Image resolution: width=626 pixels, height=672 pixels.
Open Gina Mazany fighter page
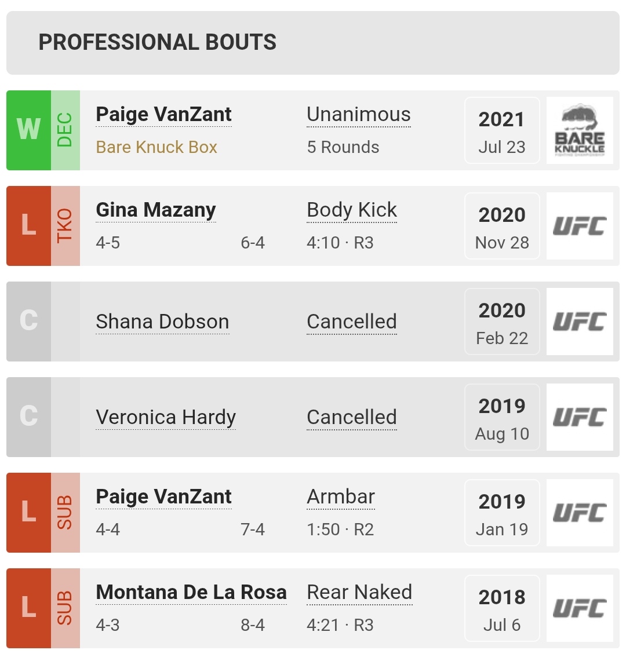pyautogui.click(x=156, y=210)
